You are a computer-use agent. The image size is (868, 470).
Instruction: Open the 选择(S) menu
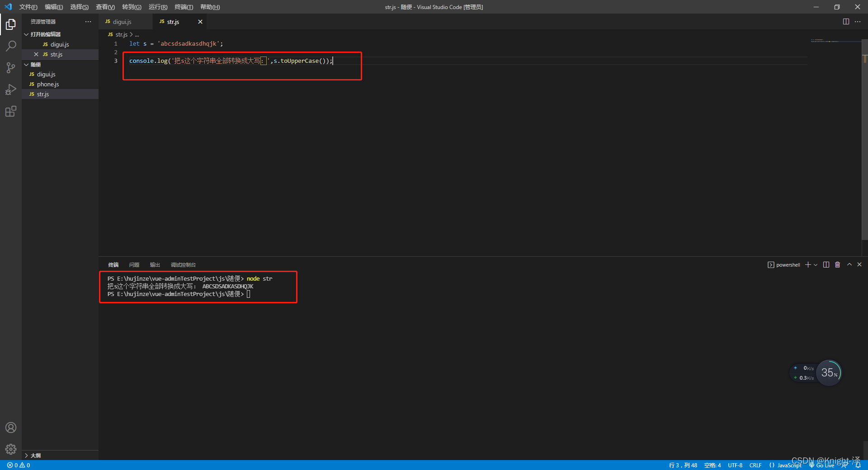click(x=79, y=7)
